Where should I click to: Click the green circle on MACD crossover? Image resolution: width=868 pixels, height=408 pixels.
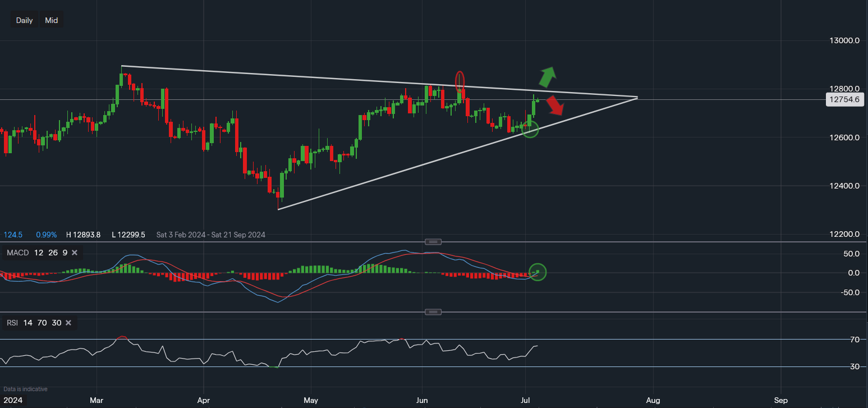click(x=538, y=272)
